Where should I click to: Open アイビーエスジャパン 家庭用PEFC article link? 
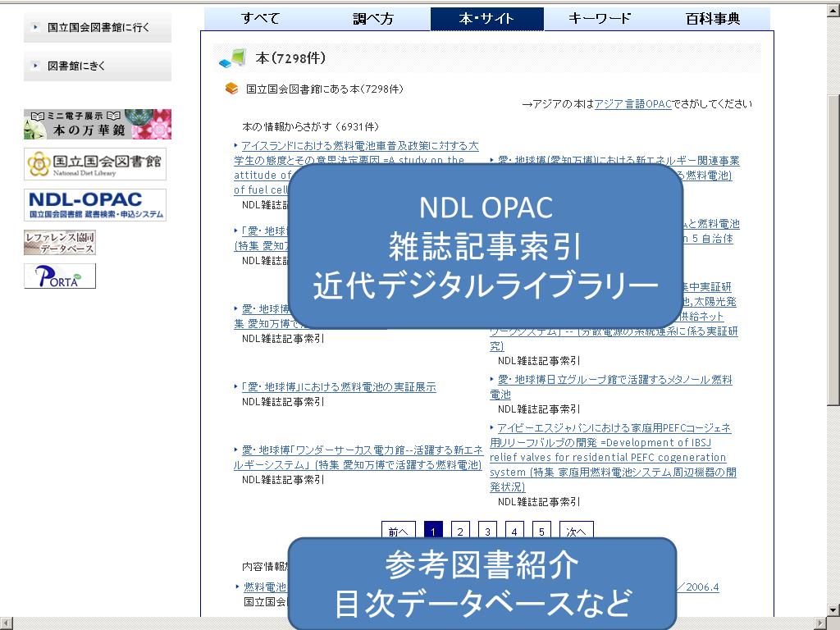[x=613, y=458]
